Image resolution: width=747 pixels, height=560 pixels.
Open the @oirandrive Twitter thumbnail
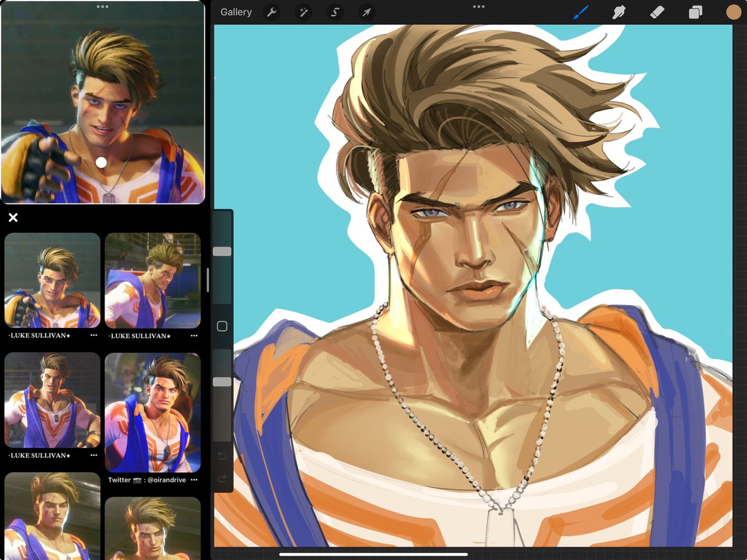153,413
